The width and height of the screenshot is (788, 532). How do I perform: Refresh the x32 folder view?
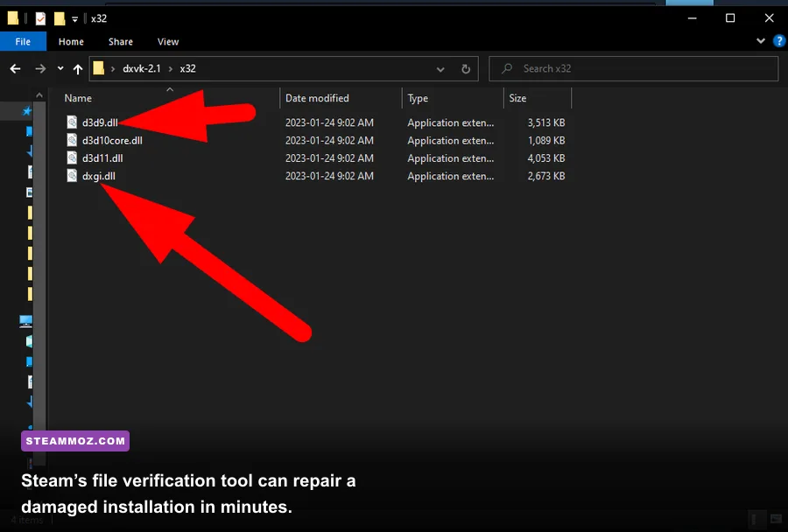pyautogui.click(x=466, y=69)
